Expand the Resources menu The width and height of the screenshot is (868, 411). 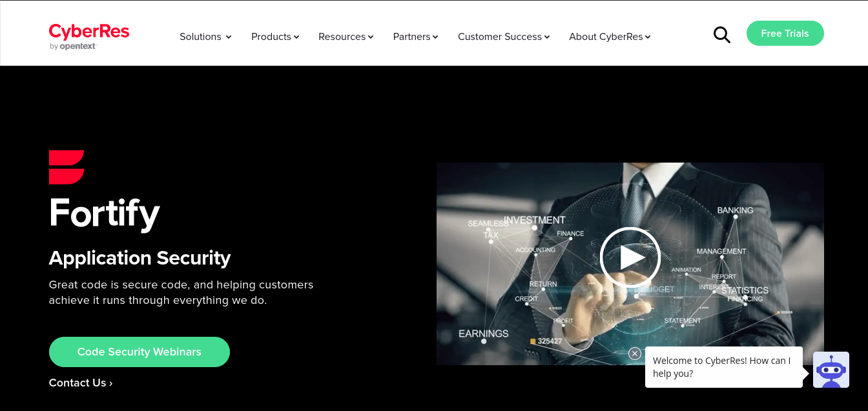(346, 37)
